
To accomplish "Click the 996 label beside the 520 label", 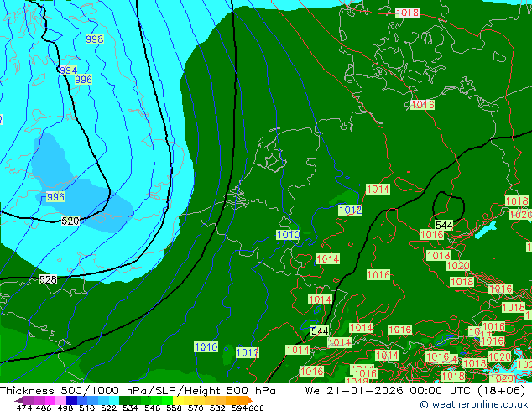I will click(x=55, y=196).
